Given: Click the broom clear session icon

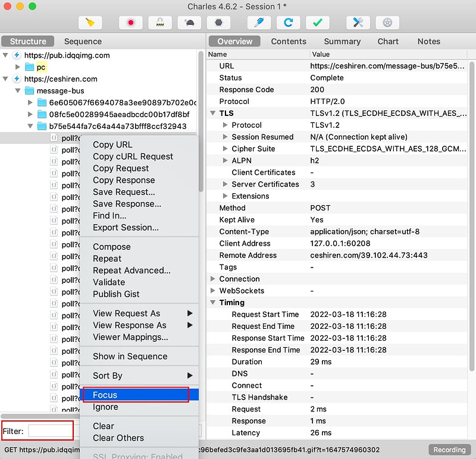Looking at the screenshot, I should (x=90, y=23).
